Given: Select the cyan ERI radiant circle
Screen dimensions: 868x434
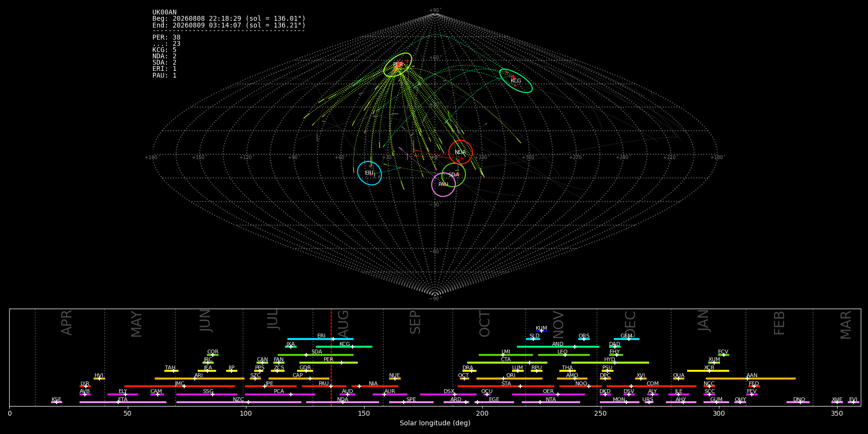Looking at the screenshot, I should coord(369,173).
